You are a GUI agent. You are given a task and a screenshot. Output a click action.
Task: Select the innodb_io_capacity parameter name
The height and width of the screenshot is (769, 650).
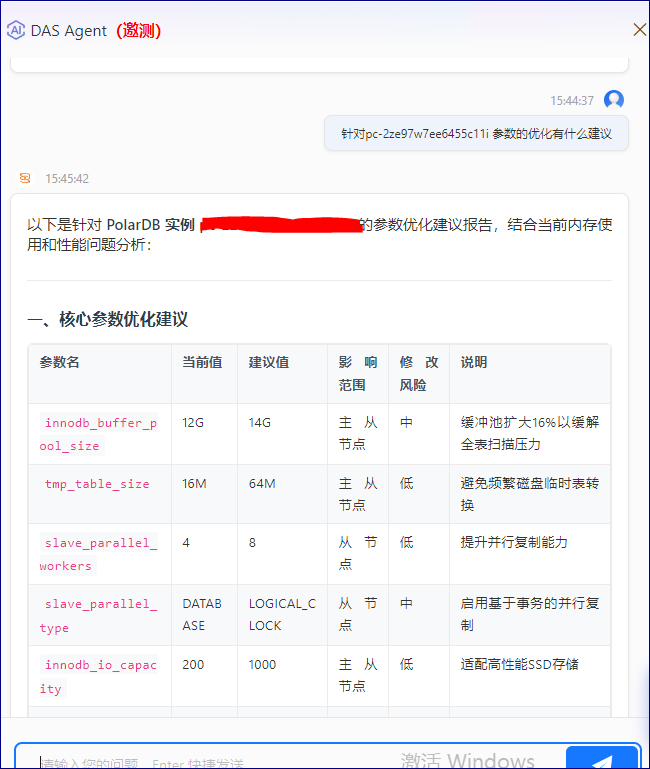click(99, 676)
